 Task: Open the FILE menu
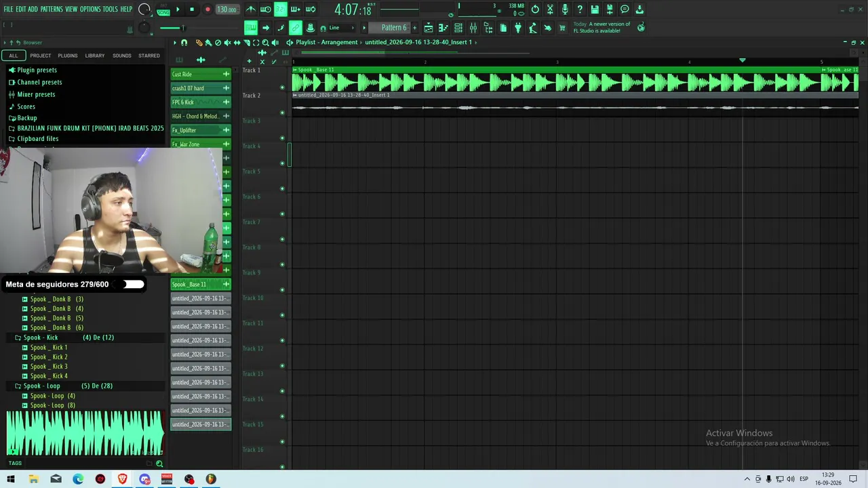pos(8,9)
